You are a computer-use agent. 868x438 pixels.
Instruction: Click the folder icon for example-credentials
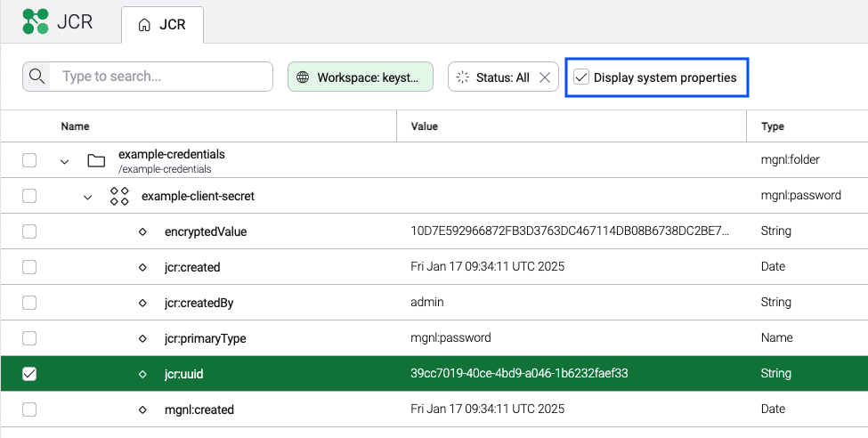tap(96, 160)
